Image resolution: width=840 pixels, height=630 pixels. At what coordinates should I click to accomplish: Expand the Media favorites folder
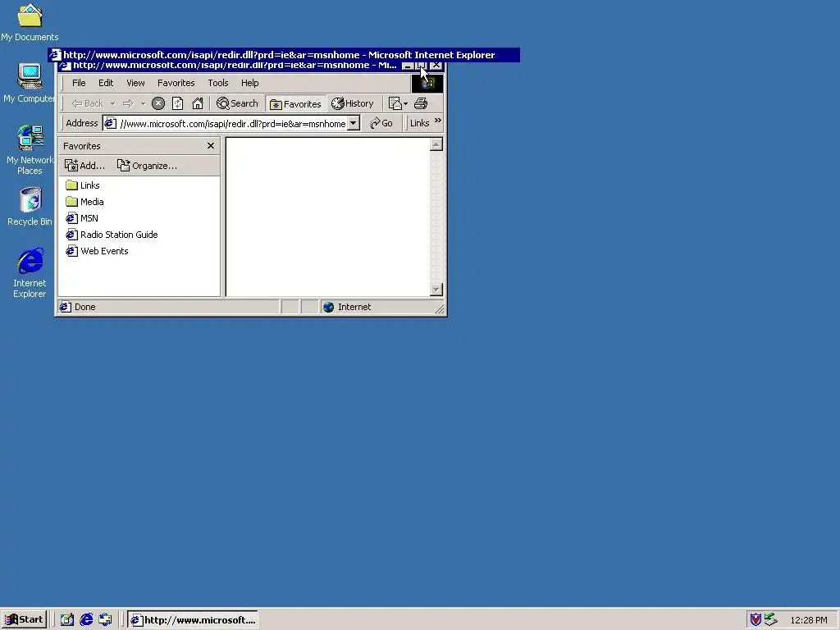84,202
